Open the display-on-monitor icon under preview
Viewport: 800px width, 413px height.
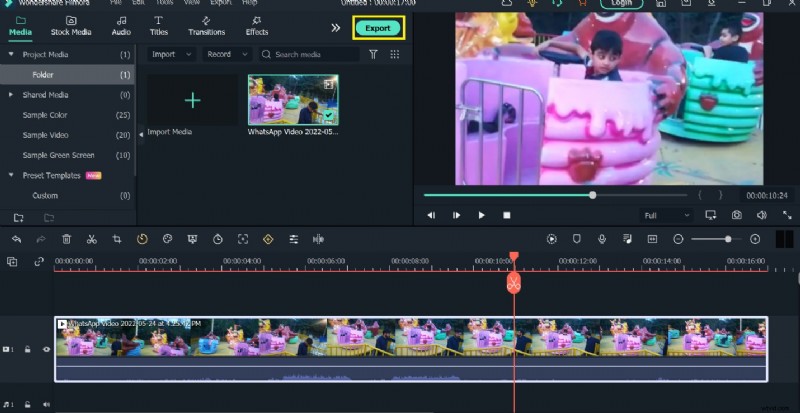(711, 215)
